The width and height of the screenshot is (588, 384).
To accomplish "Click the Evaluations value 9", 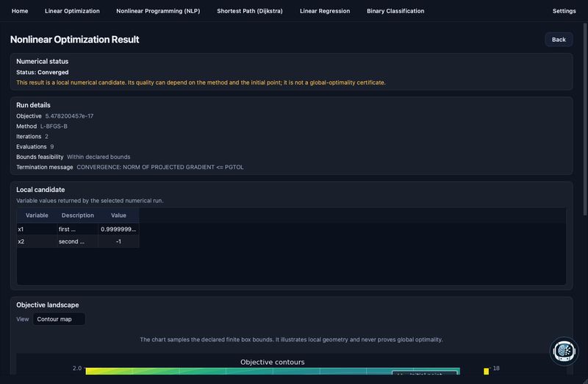I will coord(51,146).
